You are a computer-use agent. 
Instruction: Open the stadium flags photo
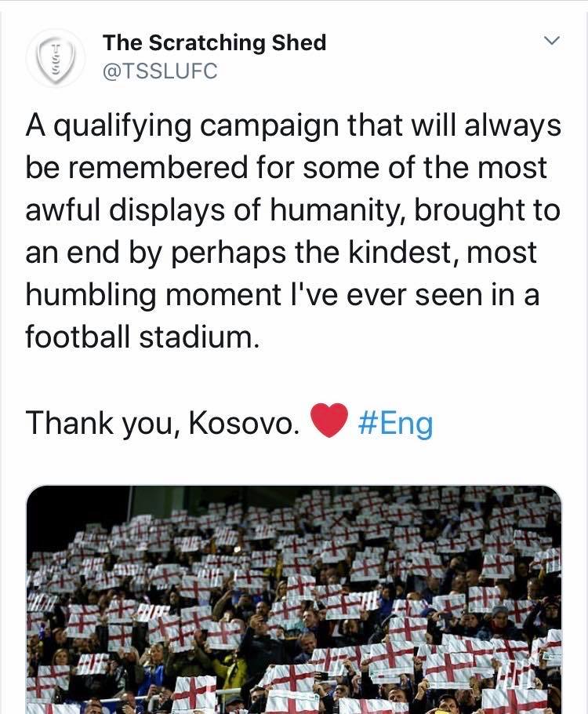[x=294, y=599]
